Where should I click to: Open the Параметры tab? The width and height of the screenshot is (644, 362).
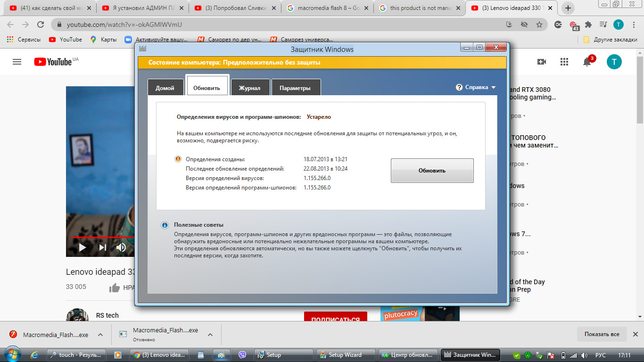pos(295,88)
